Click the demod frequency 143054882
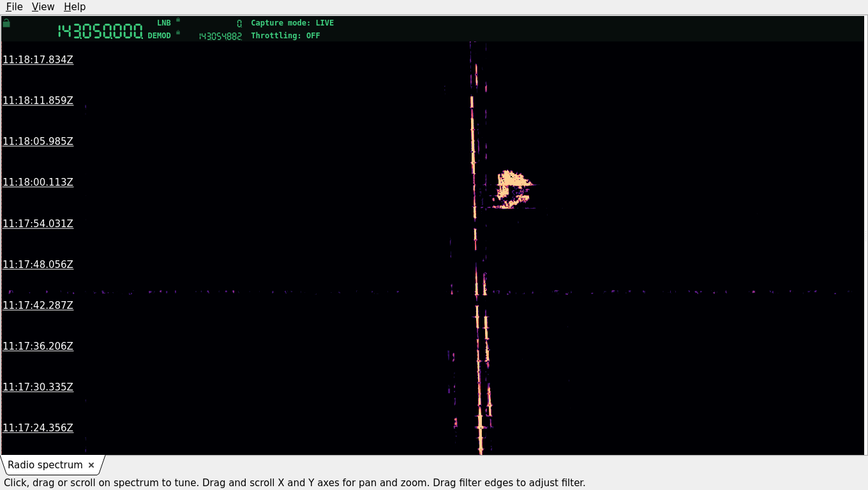This screenshot has height=490, width=868. tap(220, 36)
